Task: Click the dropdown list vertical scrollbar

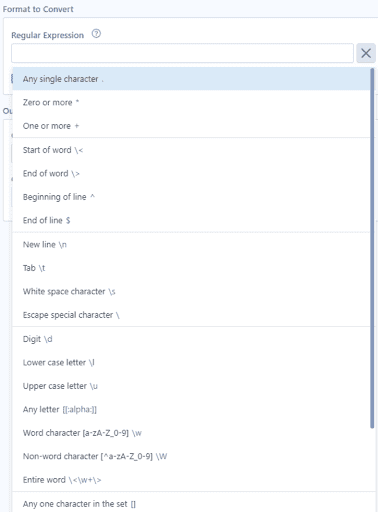Action: (x=372, y=248)
